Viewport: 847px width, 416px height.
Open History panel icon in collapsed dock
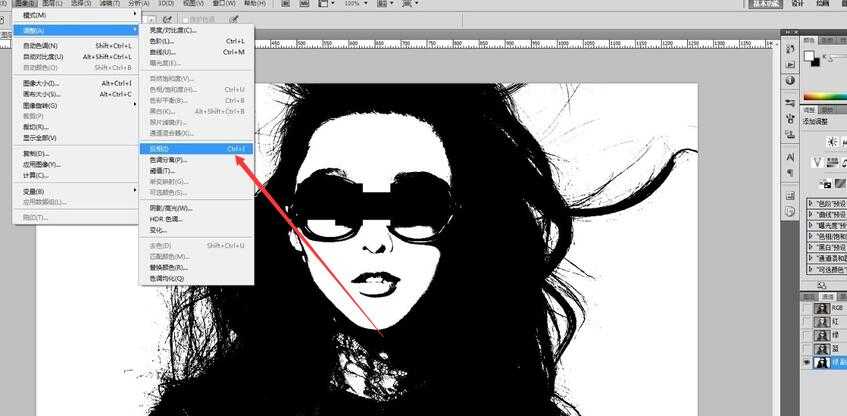[790, 49]
